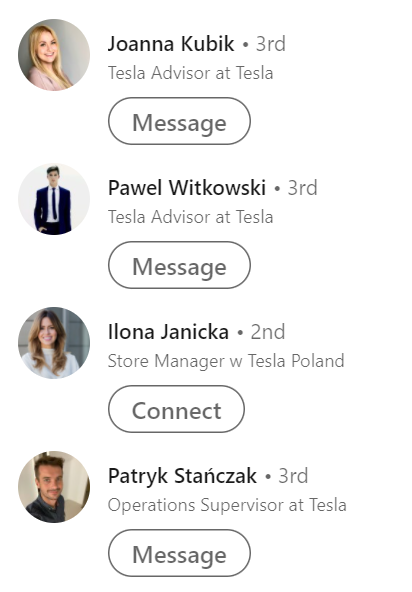
Task: Send a message to Pawel Witkowski
Action: (x=179, y=265)
